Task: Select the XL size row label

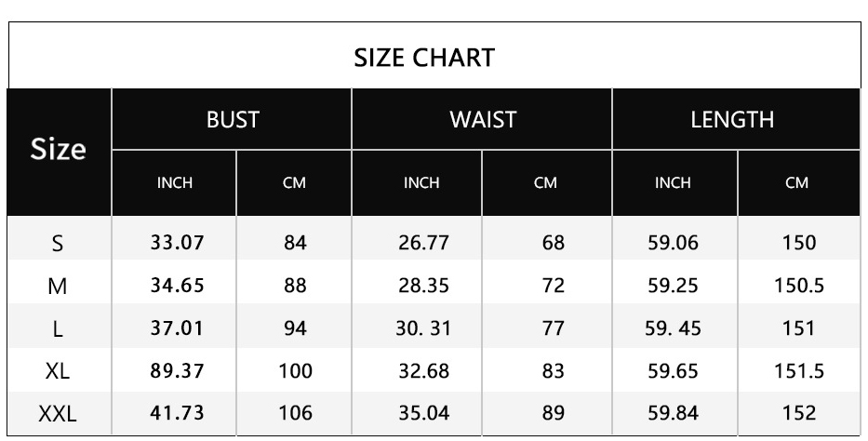Action: pos(58,371)
